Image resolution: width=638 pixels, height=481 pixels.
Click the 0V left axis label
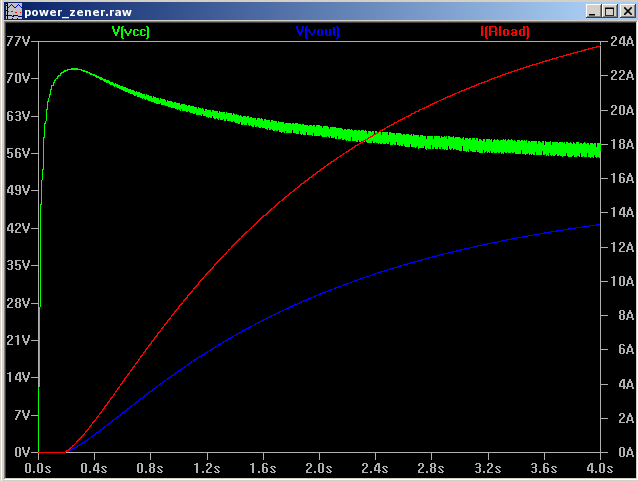(22, 452)
